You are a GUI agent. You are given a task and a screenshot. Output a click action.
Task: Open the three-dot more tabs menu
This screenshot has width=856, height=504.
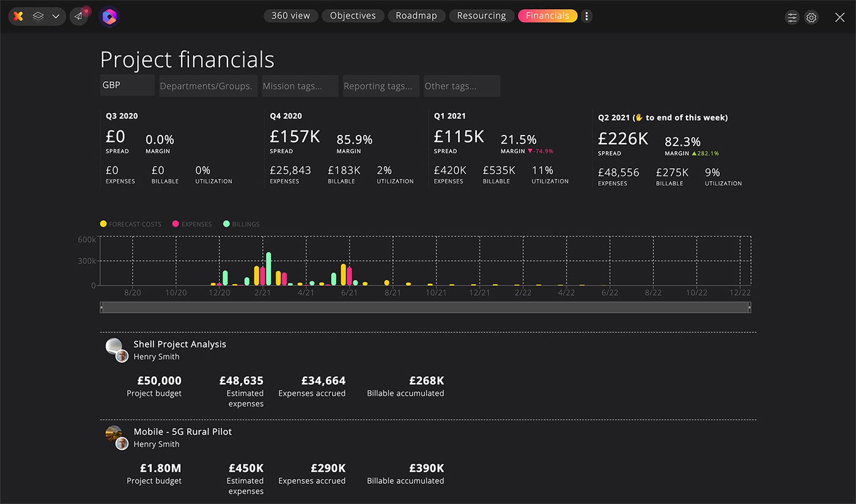point(586,16)
